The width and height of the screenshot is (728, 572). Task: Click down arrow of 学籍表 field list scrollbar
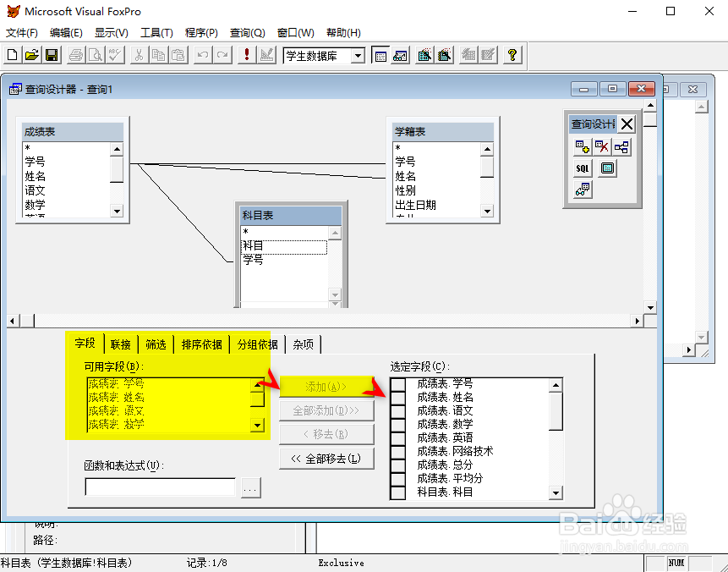[x=487, y=212]
